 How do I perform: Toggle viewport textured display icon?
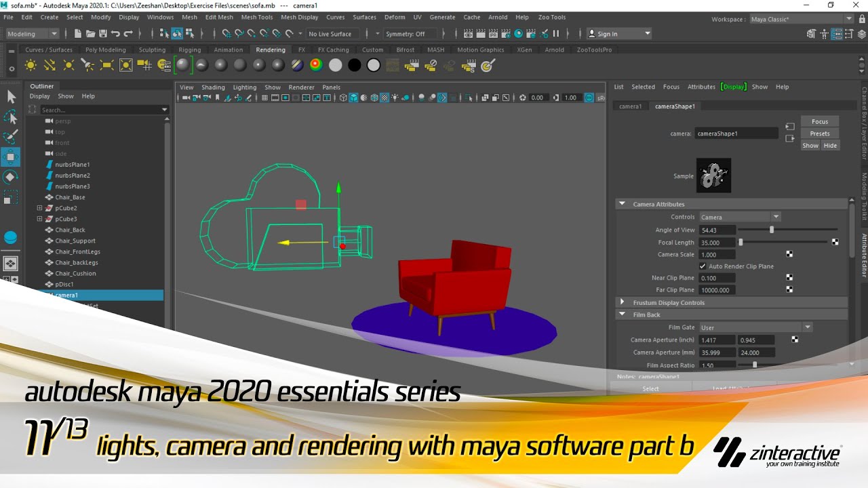(385, 98)
